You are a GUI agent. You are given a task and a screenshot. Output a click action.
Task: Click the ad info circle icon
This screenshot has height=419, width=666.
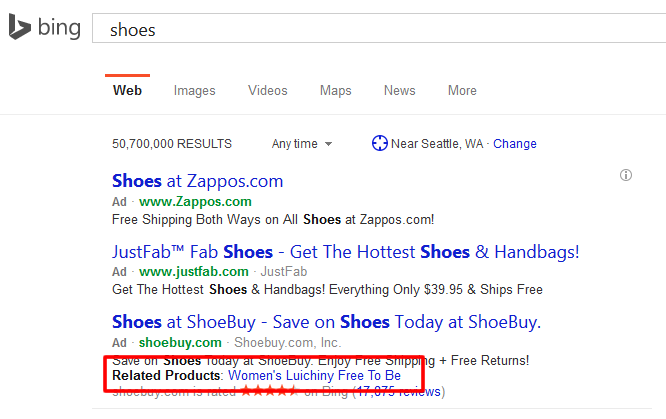pyautogui.click(x=626, y=175)
